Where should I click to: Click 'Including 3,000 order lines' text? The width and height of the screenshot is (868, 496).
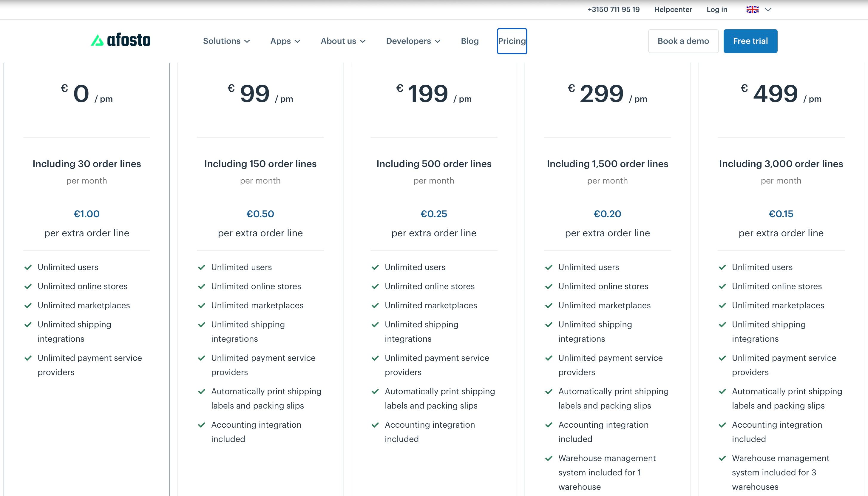pyautogui.click(x=781, y=164)
